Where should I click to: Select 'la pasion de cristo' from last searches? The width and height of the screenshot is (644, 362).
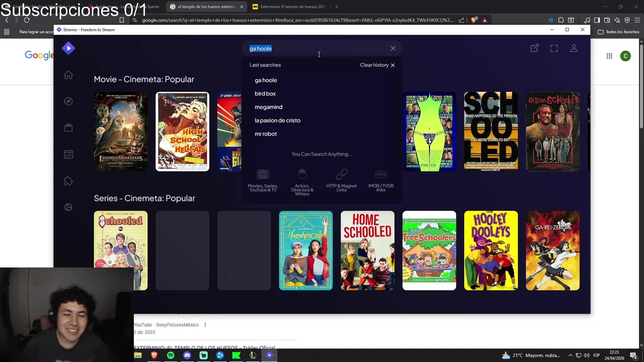(x=277, y=121)
